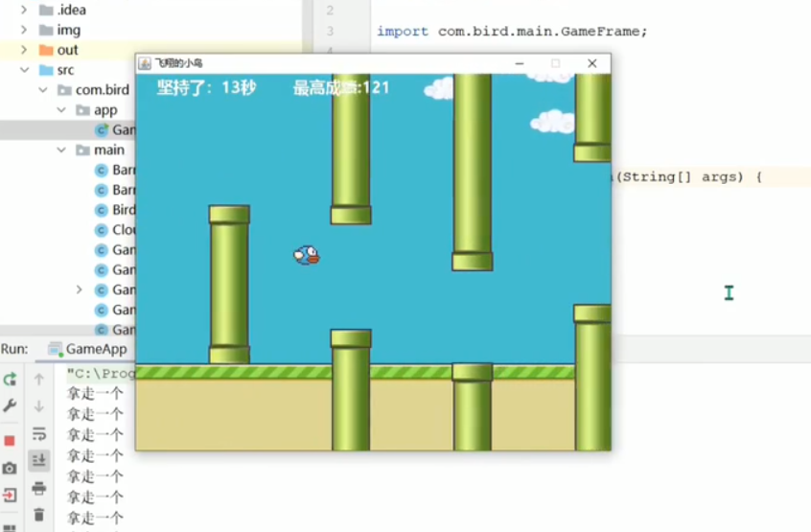This screenshot has width=811, height=532.
Task: Collapse the com.bird package
Action: point(43,90)
